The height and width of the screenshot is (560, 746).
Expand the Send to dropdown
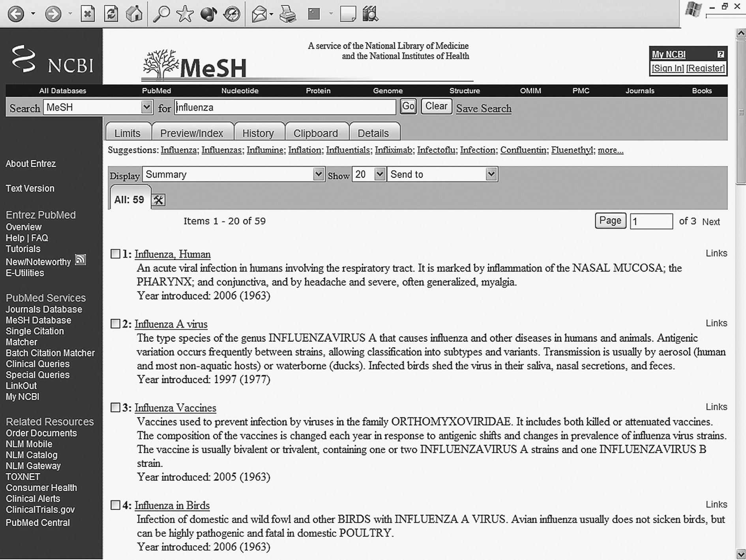442,174
